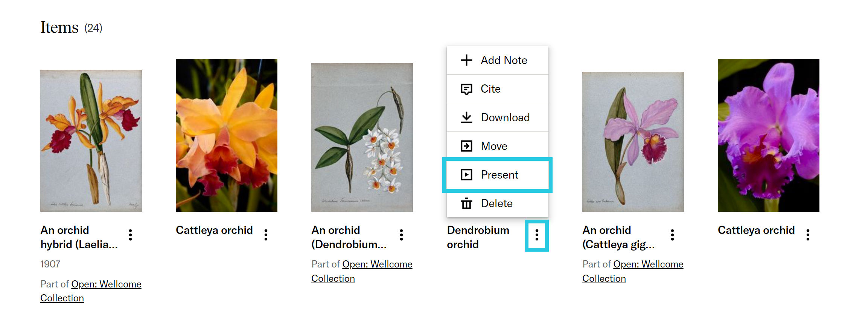Open three-dot menu for orange Cattleya orchid
Image resolution: width=868 pixels, height=327 pixels.
coord(266,235)
